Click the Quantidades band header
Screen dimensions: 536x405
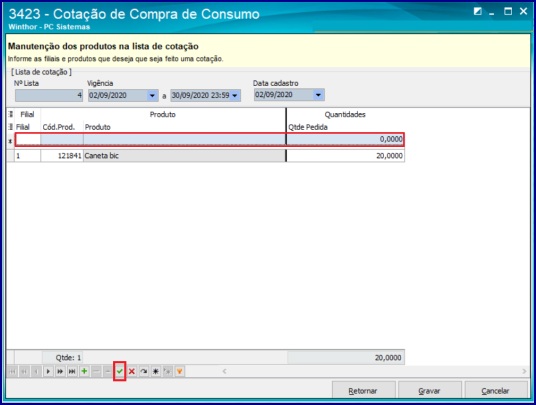[345, 114]
